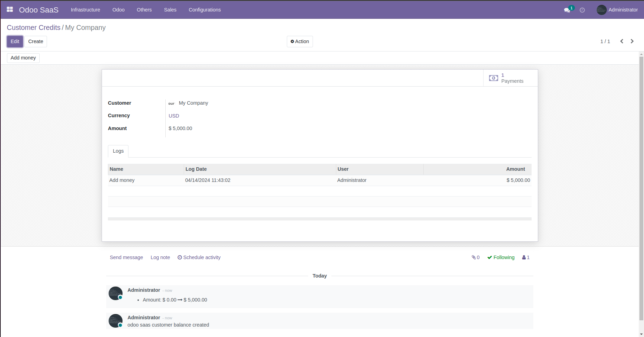Open the Administrator user menu
644x337 pixels.
pyautogui.click(x=617, y=10)
